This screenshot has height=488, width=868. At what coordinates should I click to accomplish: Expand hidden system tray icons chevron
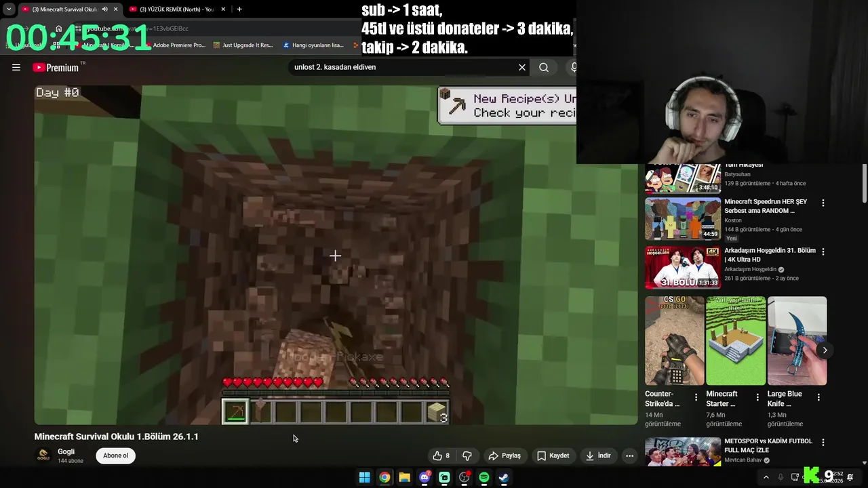(766, 477)
